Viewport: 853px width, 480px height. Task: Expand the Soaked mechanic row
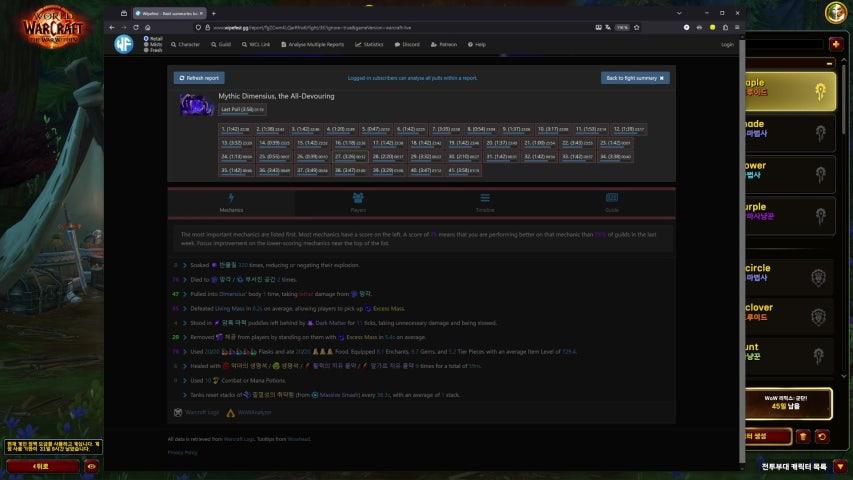185,265
